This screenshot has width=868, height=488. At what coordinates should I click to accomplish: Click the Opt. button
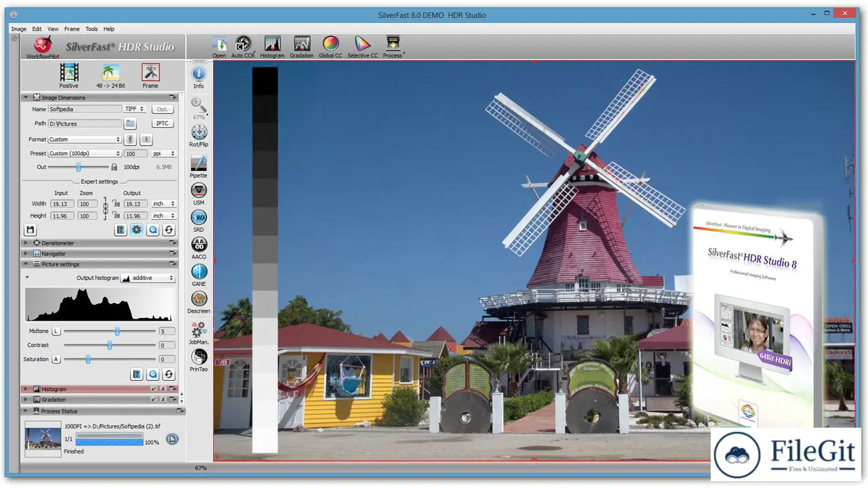click(162, 109)
